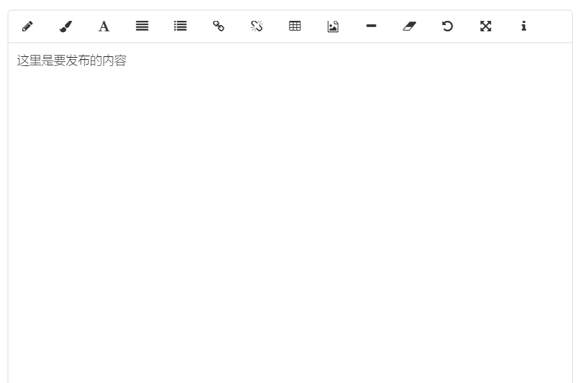Select the paintbrush color tool

click(66, 26)
